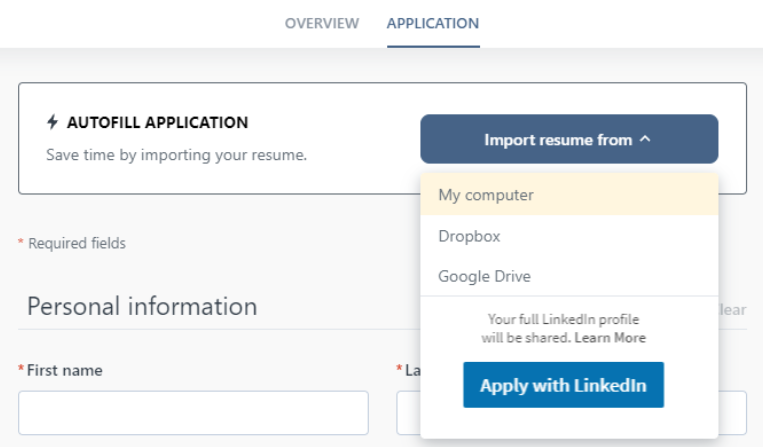Image resolution: width=763 pixels, height=447 pixels.
Task: Click the Personal information section heading
Action: click(x=142, y=306)
